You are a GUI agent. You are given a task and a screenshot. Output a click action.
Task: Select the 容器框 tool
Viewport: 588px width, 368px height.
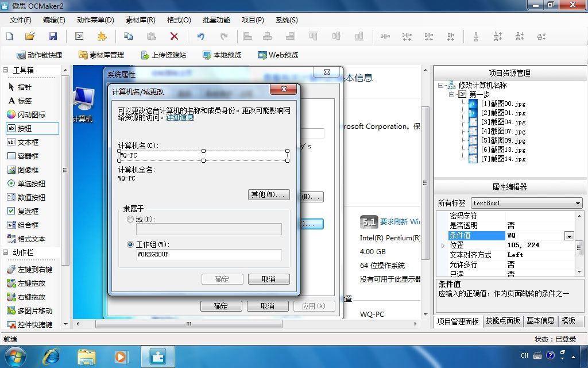(23, 156)
